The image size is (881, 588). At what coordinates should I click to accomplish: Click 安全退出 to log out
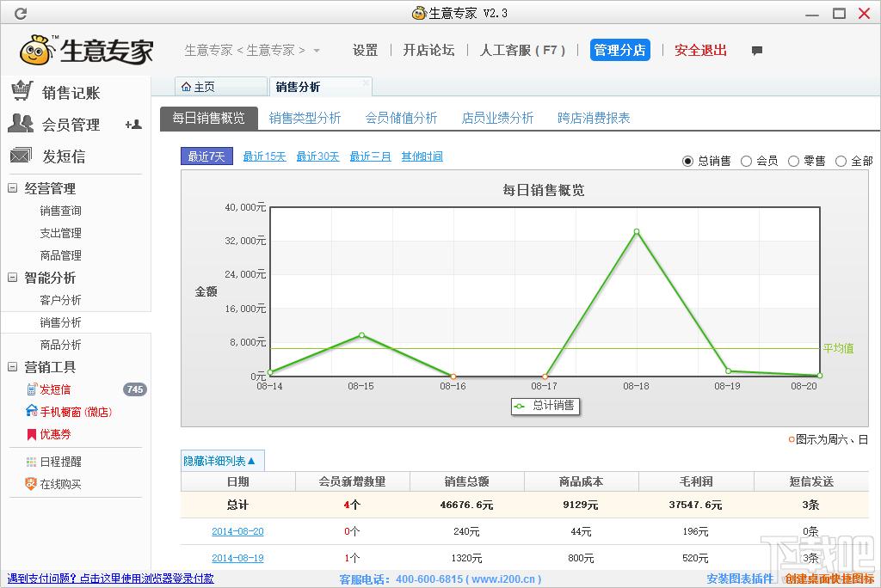pos(700,50)
